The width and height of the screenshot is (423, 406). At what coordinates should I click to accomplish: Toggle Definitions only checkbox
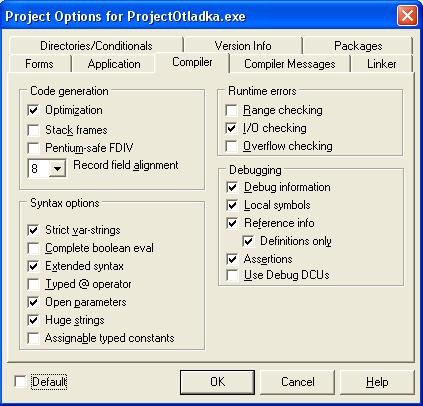[x=248, y=241]
